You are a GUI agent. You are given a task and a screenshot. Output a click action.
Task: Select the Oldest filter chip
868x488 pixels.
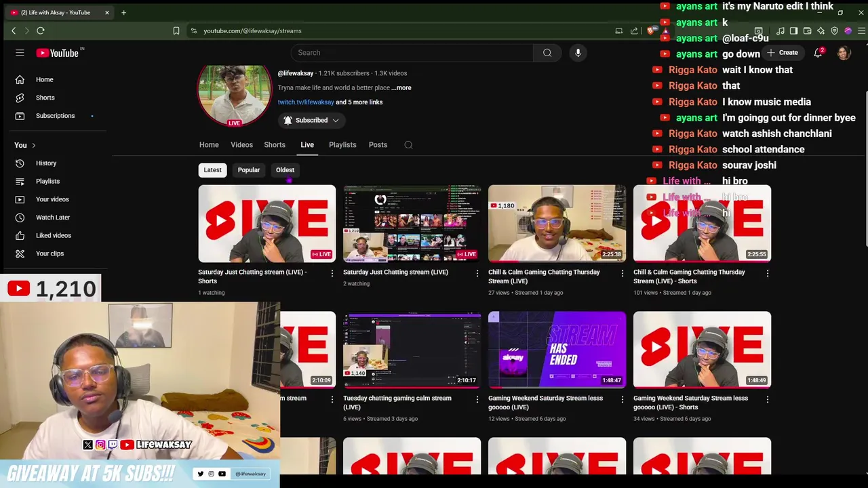click(x=285, y=170)
